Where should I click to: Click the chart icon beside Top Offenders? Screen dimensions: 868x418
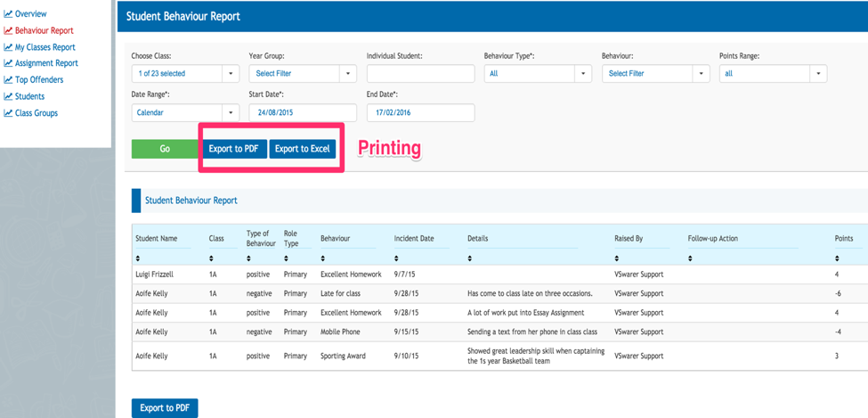point(8,80)
